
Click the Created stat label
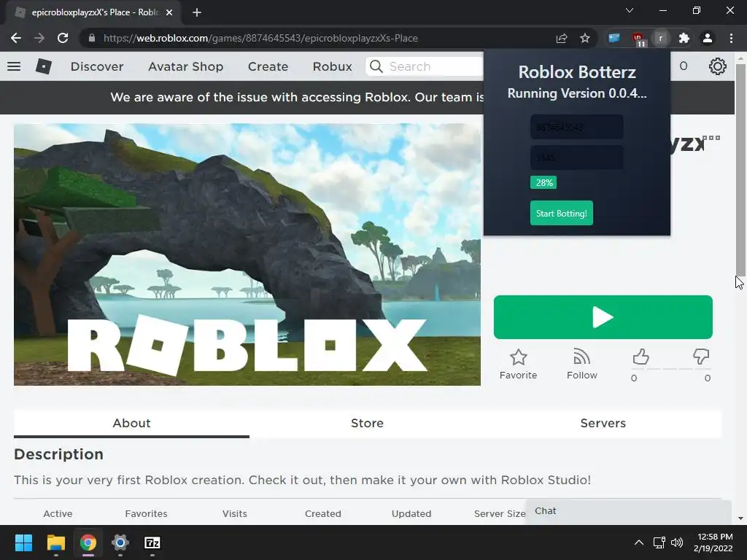[323, 514]
